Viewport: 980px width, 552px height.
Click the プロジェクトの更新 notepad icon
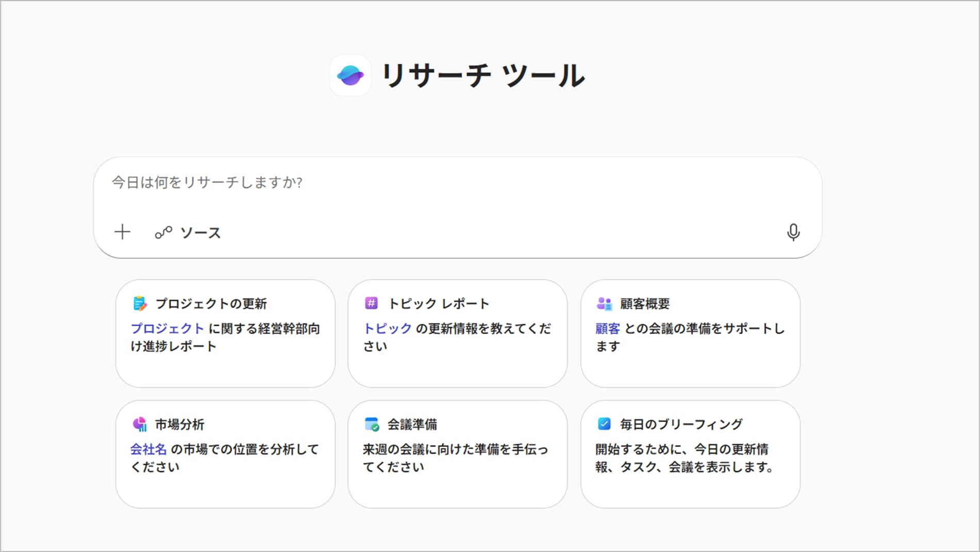pyautogui.click(x=140, y=304)
